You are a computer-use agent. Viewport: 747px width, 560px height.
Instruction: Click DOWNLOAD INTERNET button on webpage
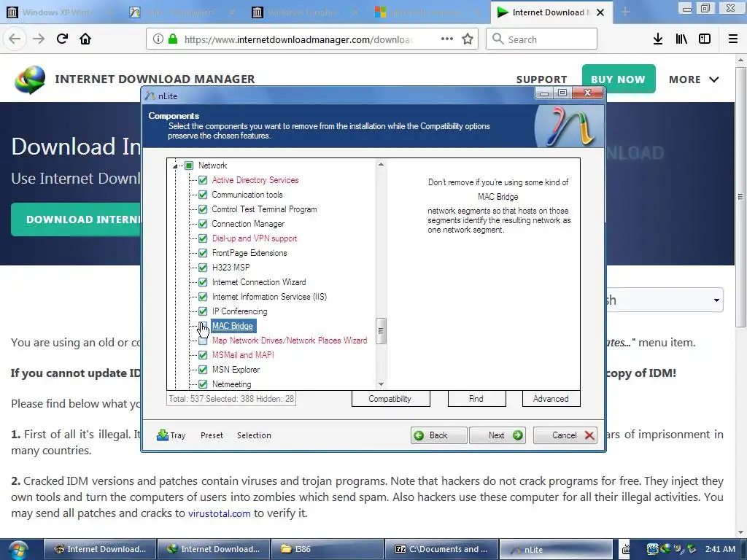76,219
